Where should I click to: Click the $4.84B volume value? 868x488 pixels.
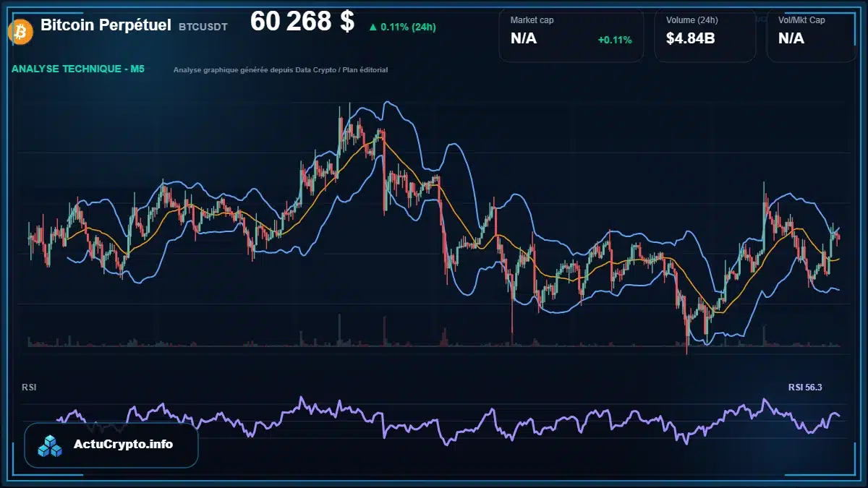(x=691, y=39)
